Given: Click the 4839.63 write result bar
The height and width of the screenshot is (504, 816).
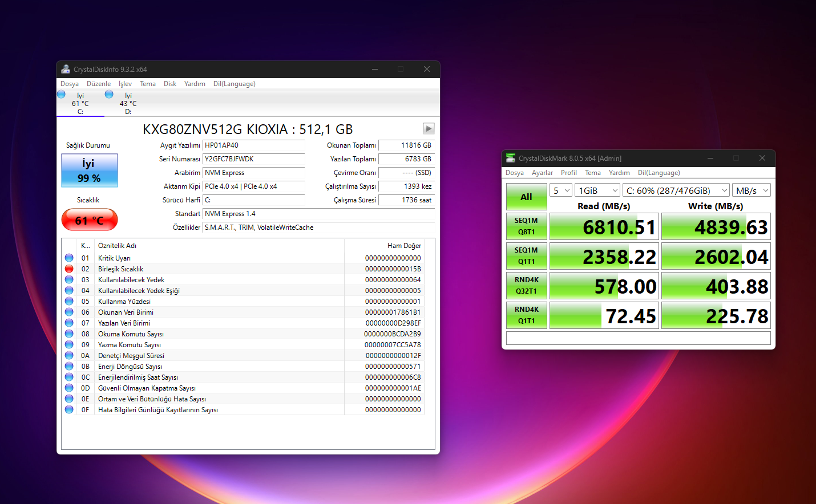Looking at the screenshot, I should (716, 226).
